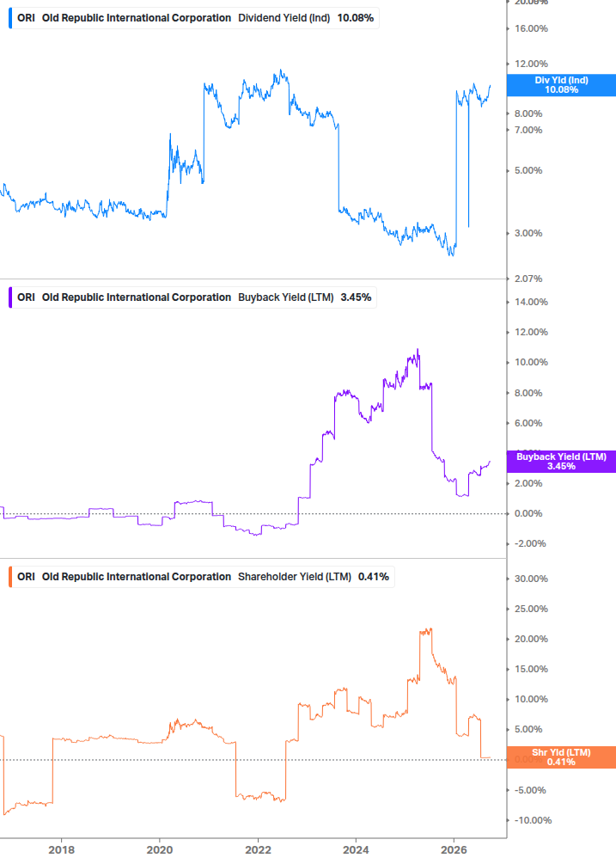Click the 2020 label on the time axis
This screenshot has height=864, width=616.
click(x=160, y=850)
